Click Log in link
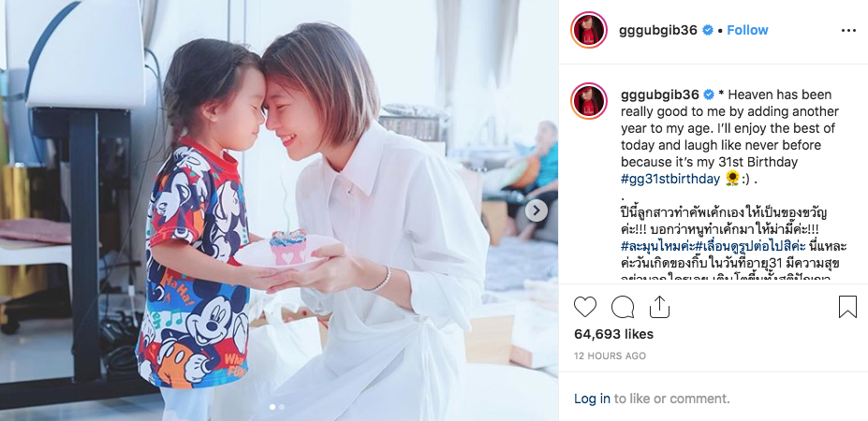Viewport: 868px width, 421px height. click(x=592, y=399)
